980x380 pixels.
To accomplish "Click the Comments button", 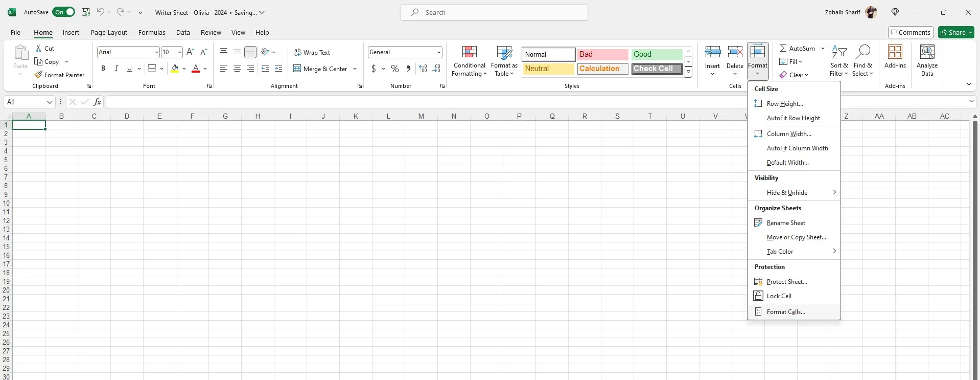I will pyautogui.click(x=911, y=32).
